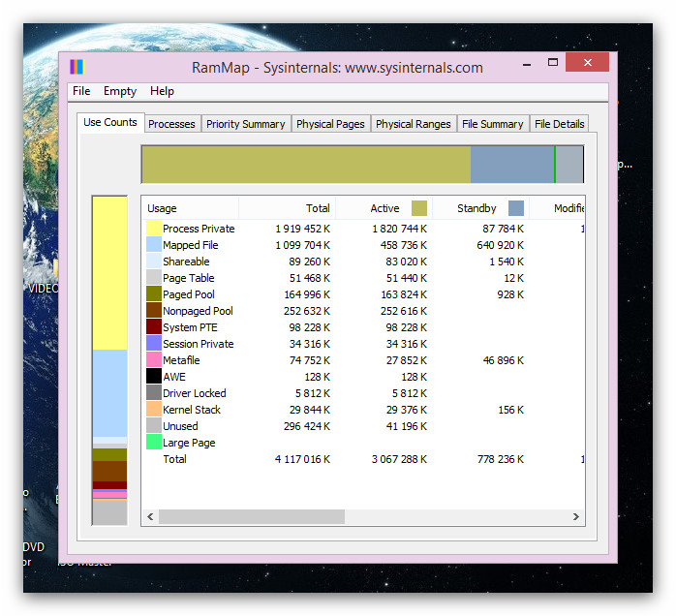
Task: Click the Standby segment of the memory bar
Action: click(x=512, y=165)
